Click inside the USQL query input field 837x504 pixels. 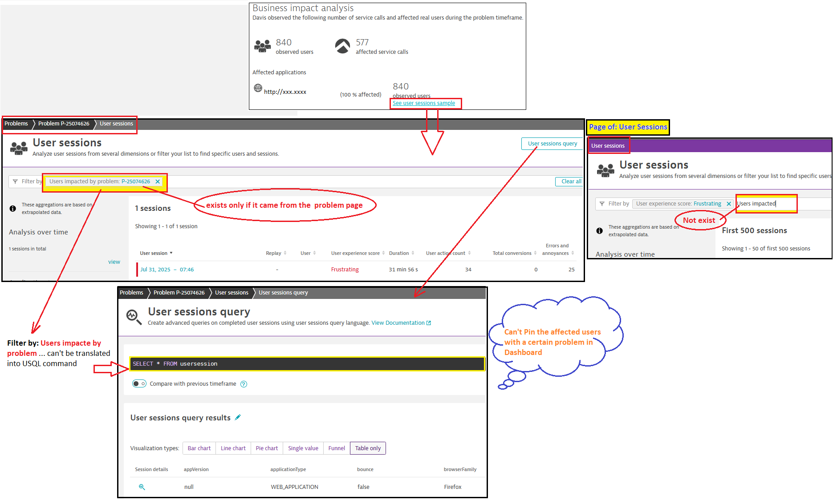(307, 363)
